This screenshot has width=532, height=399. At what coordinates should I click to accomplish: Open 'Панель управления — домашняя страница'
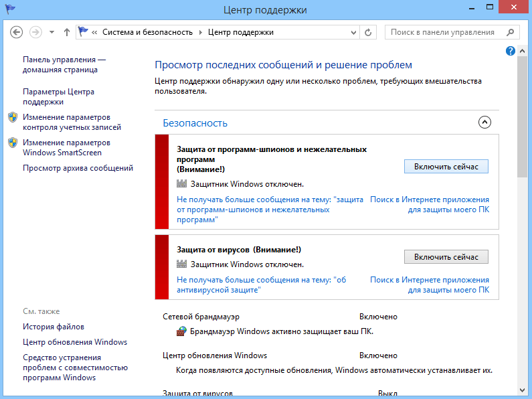pos(64,64)
